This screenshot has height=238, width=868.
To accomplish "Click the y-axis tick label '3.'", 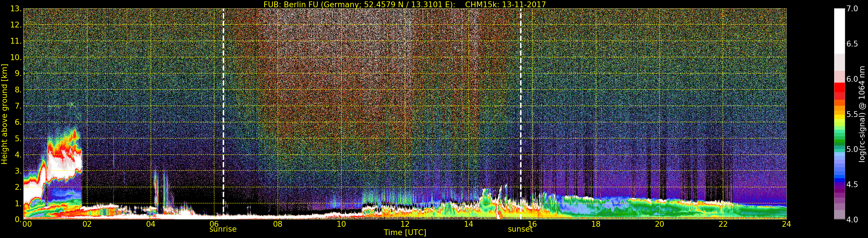I will coord(18,171).
